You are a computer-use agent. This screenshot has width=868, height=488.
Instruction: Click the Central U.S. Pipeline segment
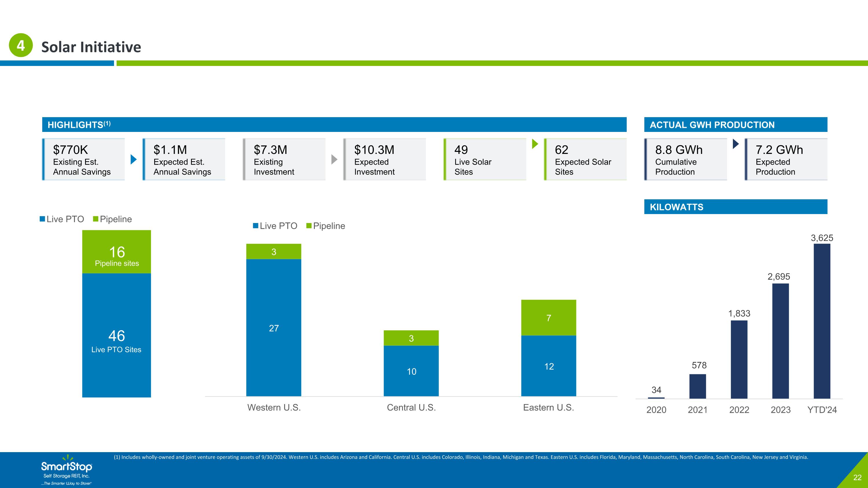pos(411,338)
